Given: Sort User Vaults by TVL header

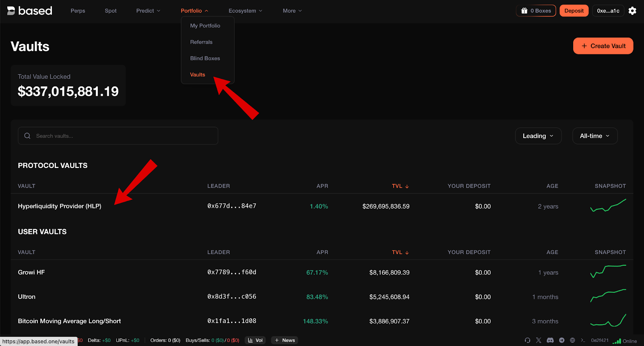Looking at the screenshot, I should pos(400,252).
